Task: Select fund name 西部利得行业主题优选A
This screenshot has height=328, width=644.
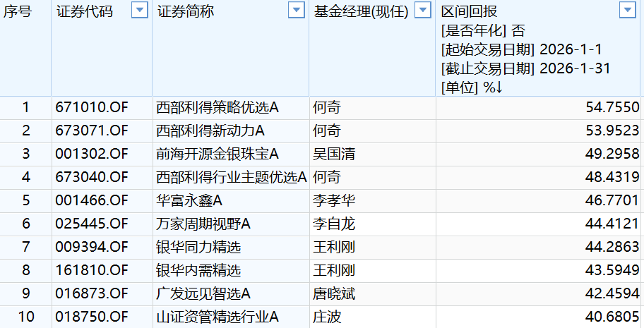Action: [x=232, y=177]
